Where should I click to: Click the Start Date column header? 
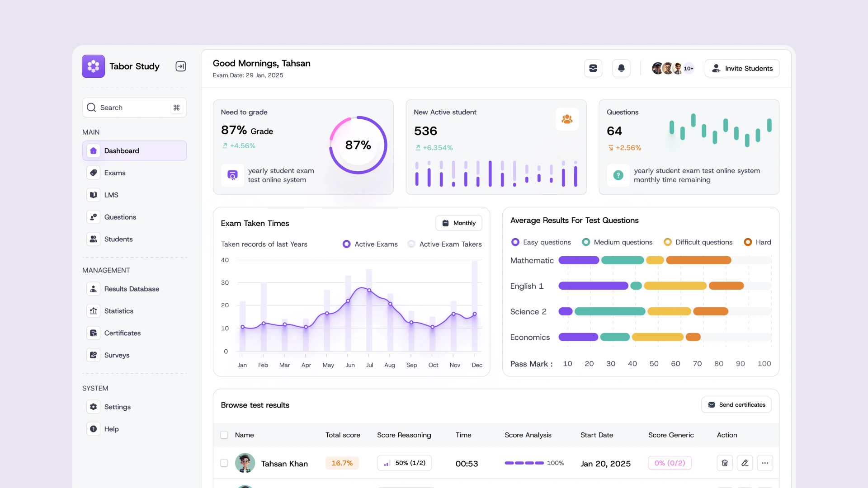(x=597, y=435)
